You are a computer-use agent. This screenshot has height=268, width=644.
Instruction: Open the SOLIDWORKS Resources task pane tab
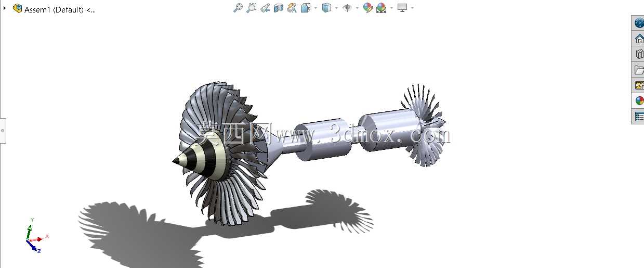coord(639,23)
